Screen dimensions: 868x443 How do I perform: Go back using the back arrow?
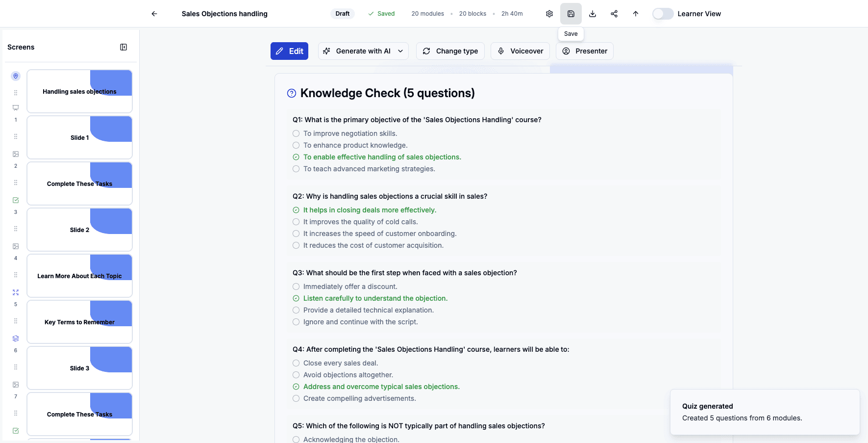pyautogui.click(x=154, y=14)
